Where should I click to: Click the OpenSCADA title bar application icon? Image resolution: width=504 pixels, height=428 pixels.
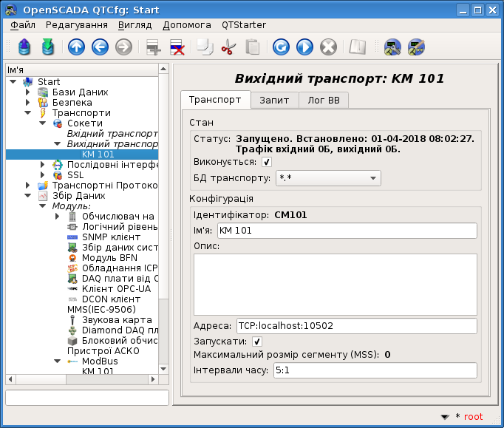tap(11, 10)
